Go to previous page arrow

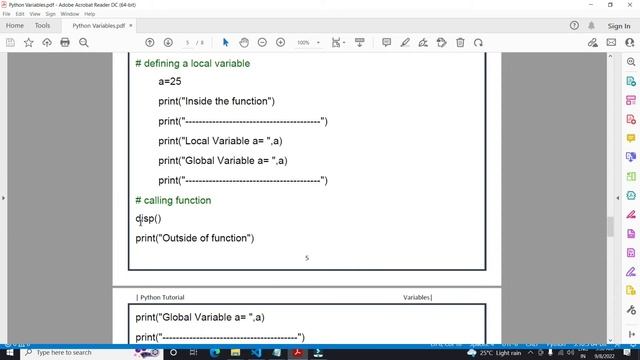pyautogui.click(x=150, y=42)
